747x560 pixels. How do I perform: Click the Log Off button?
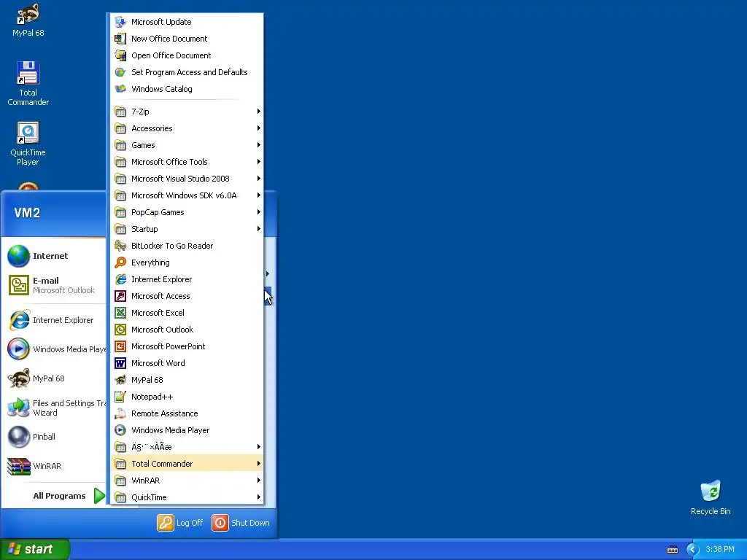(x=181, y=523)
